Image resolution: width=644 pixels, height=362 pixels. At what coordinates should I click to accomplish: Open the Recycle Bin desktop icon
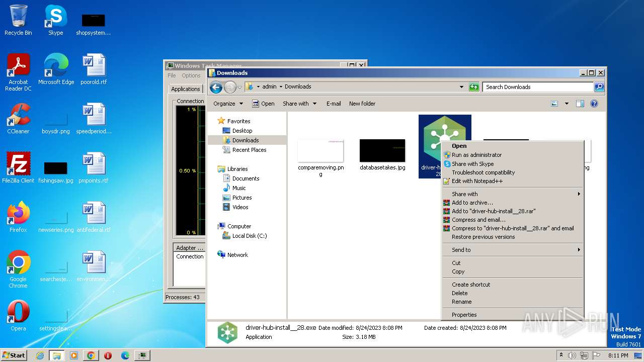(x=18, y=20)
